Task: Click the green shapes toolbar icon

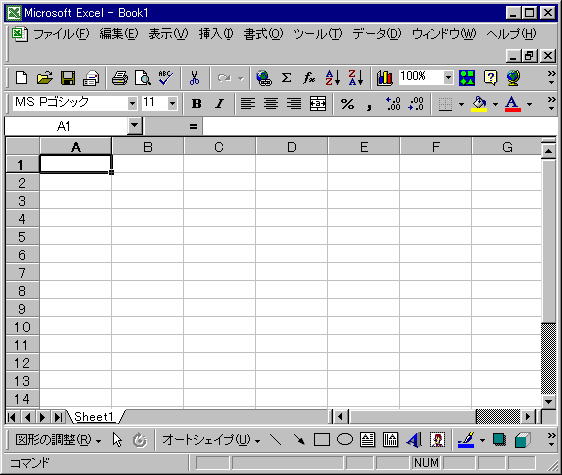Action: [x=467, y=78]
